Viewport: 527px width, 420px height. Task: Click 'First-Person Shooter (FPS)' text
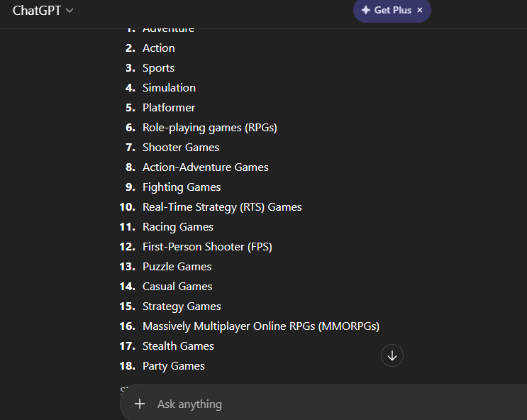pos(207,247)
